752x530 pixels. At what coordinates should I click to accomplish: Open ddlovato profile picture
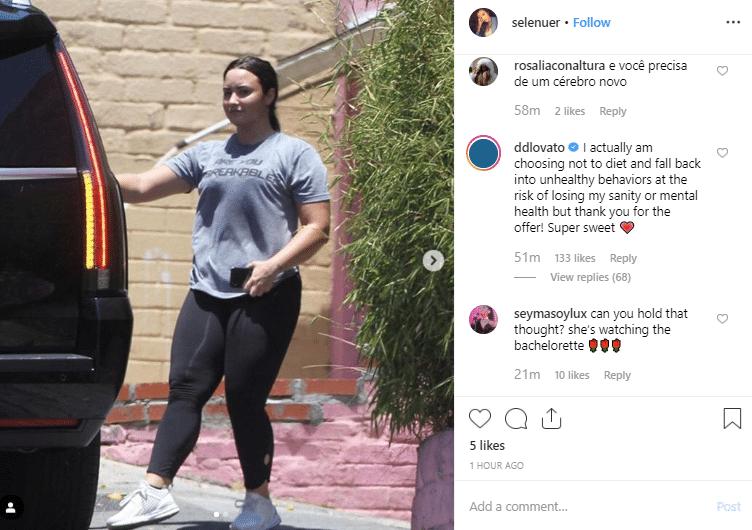(483, 153)
